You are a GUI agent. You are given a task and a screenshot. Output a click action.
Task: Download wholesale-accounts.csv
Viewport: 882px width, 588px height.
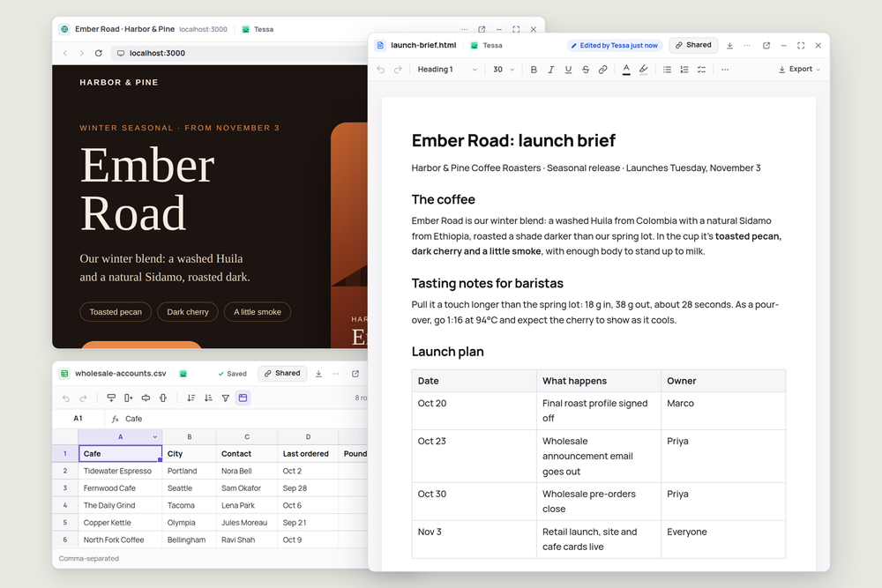tap(318, 374)
